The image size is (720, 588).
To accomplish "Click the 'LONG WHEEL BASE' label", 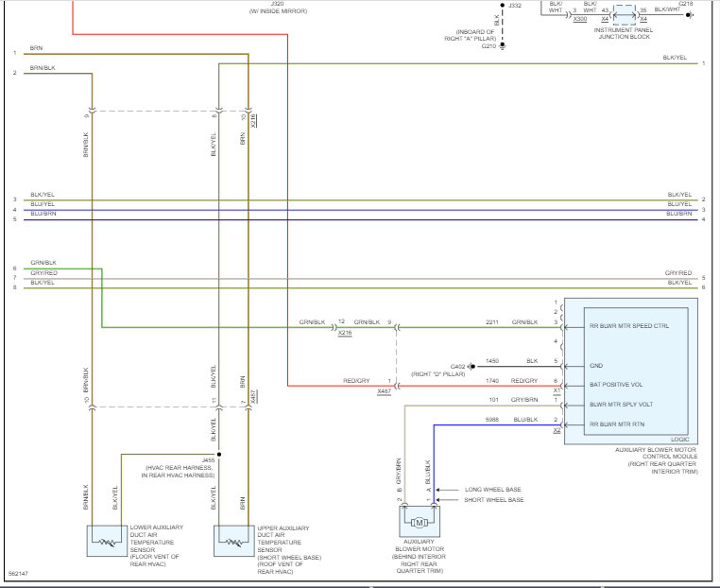I will click(492, 490).
